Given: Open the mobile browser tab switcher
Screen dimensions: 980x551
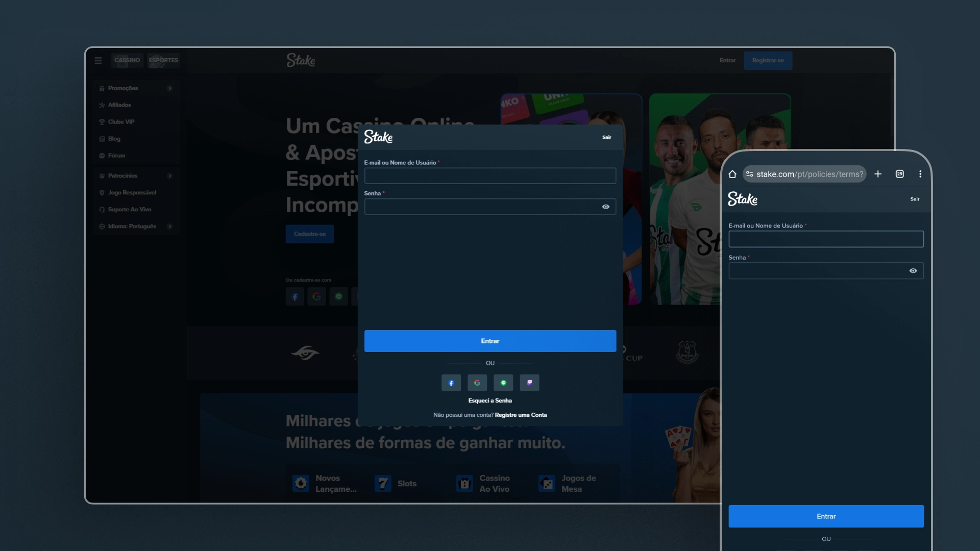Looking at the screenshot, I should (x=900, y=174).
